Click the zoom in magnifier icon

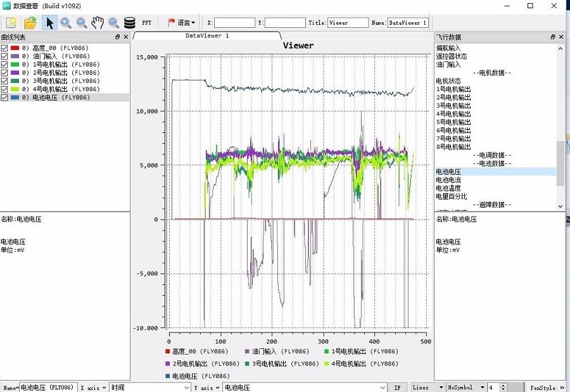pyautogui.click(x=66, y=23)
